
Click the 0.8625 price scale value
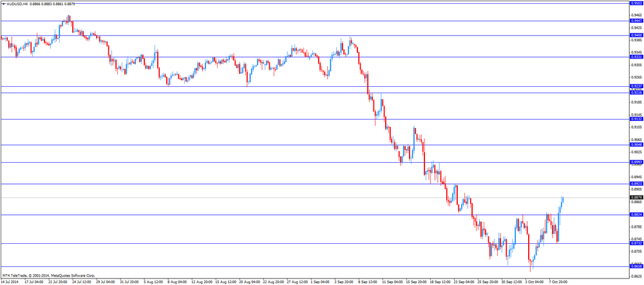coord(636,276)
